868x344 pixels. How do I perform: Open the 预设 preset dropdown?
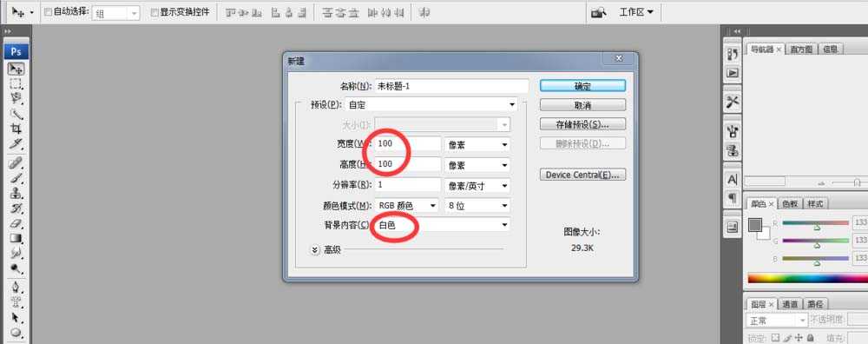click(431, 104)
